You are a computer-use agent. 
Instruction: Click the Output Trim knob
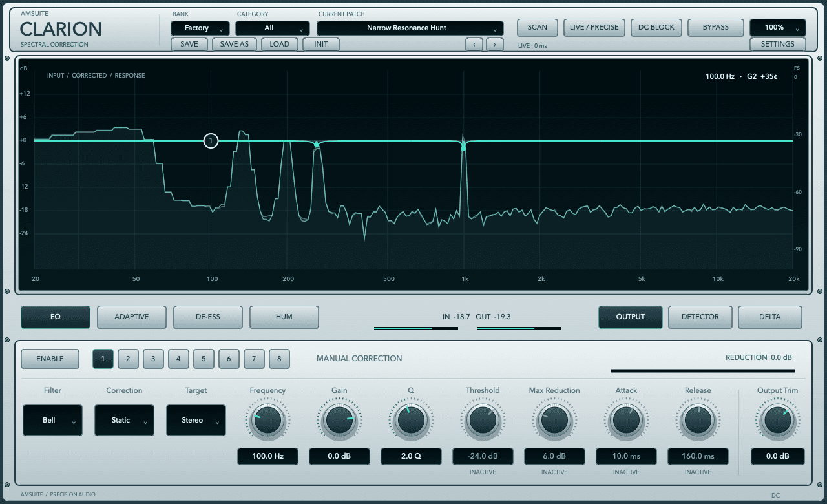coord(777,421)
